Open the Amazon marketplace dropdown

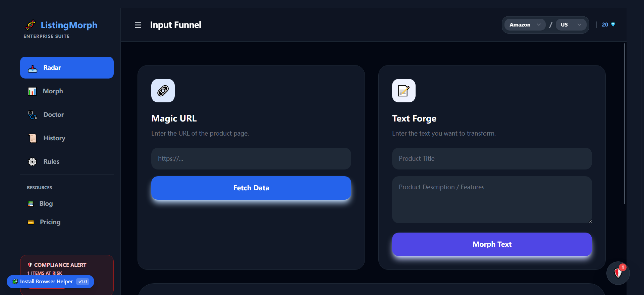pyautogui.click(x=524, y=24)
